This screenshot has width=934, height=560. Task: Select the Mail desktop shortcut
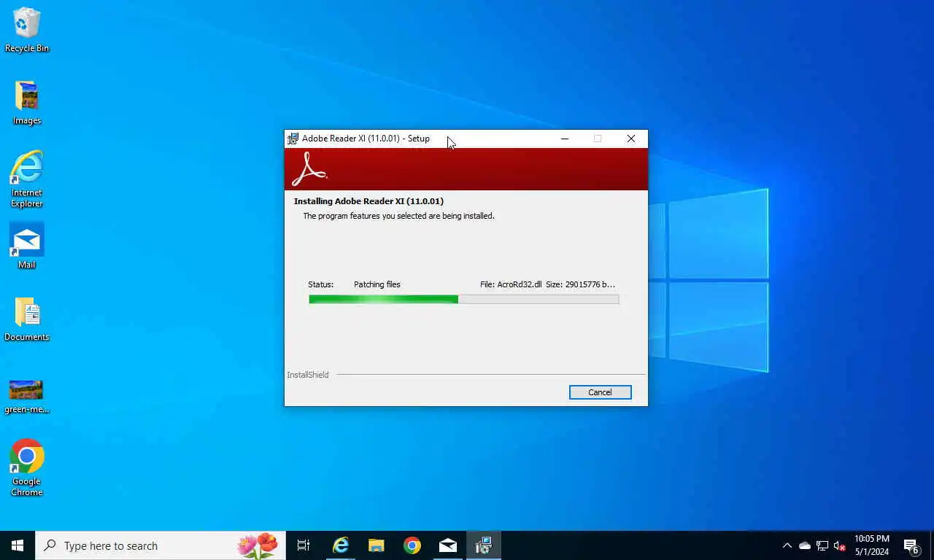[27, 246]
